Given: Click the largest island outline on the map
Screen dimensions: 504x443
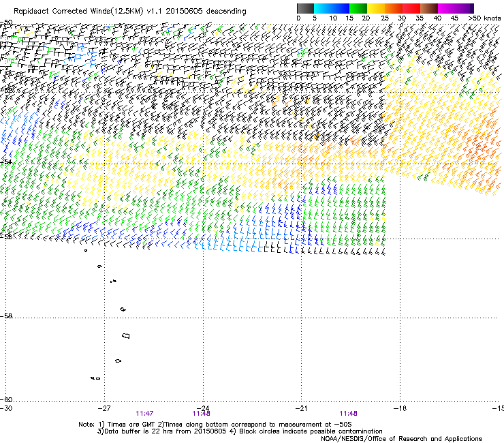Looking at the screenshot, I should pyautogui.click(x=126, y=336).
